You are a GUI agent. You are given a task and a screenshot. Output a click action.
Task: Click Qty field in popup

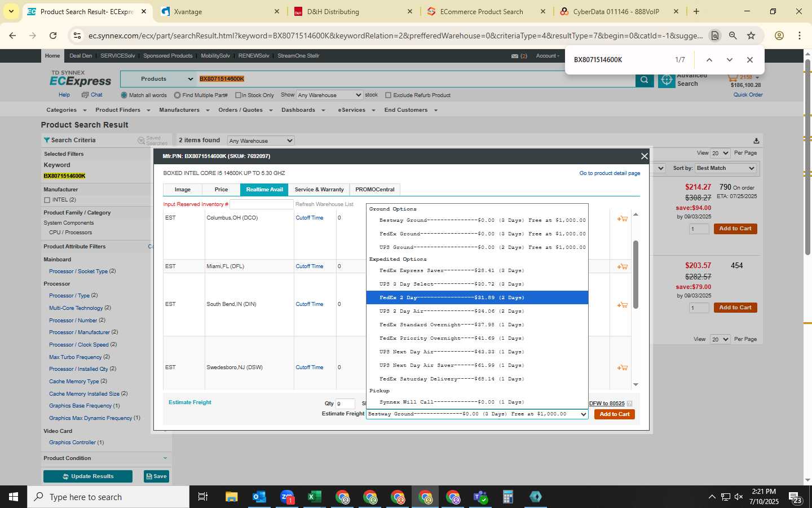coord(345,404)
